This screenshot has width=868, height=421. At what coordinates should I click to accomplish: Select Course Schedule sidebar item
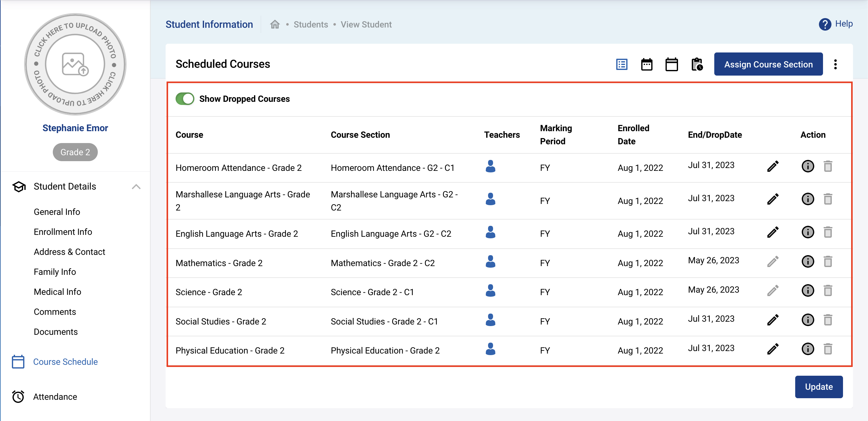pyautogui.click(x=65, y=362)
